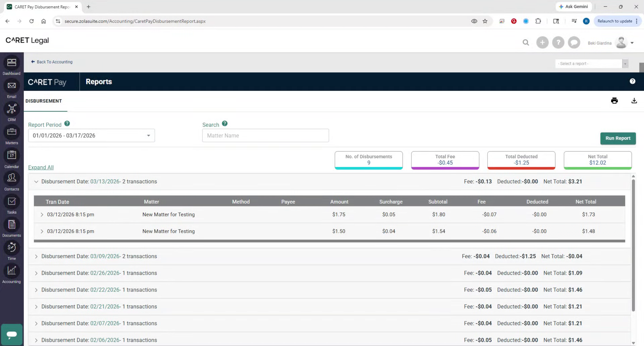Open the CRM sidebar icon
The width and height of the screenshot is (644, 346).
click(x=12, y=109)
